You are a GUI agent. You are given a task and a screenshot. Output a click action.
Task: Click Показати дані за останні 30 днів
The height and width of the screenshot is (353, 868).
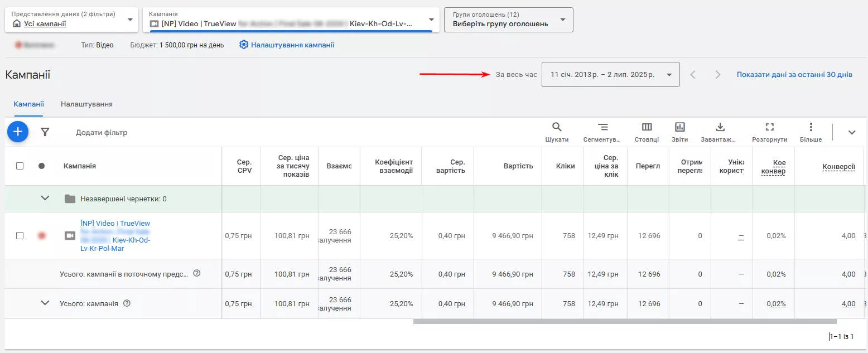(x=794, y=74)
